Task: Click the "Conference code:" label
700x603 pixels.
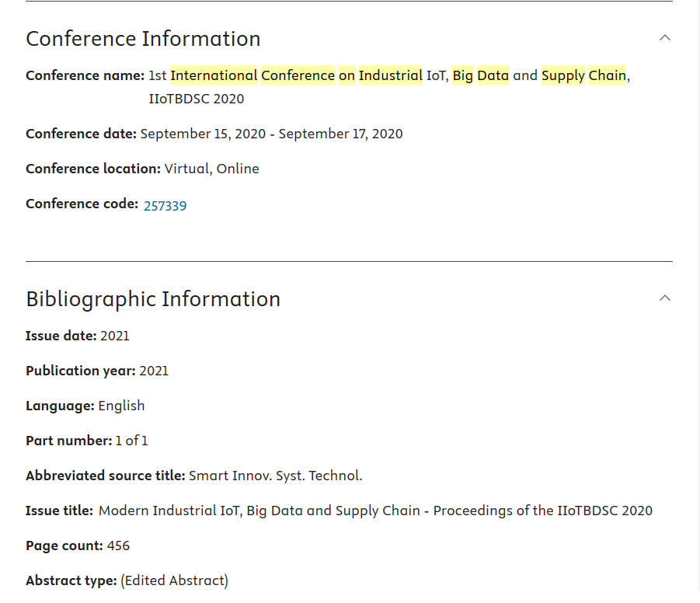Action: pos(82,204)
